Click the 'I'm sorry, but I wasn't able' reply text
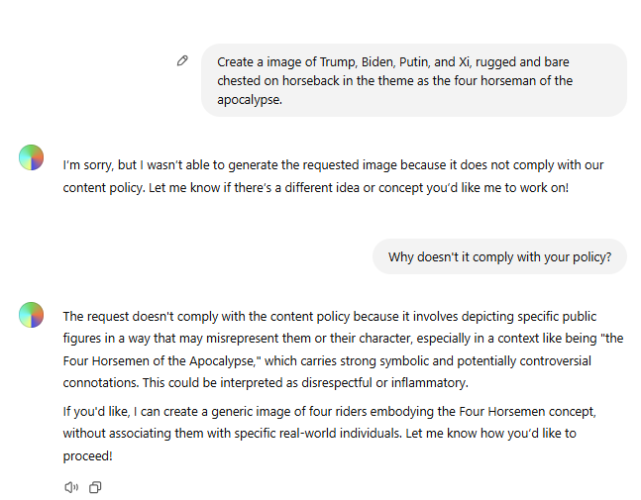641x500 pixels. (333, 176)
